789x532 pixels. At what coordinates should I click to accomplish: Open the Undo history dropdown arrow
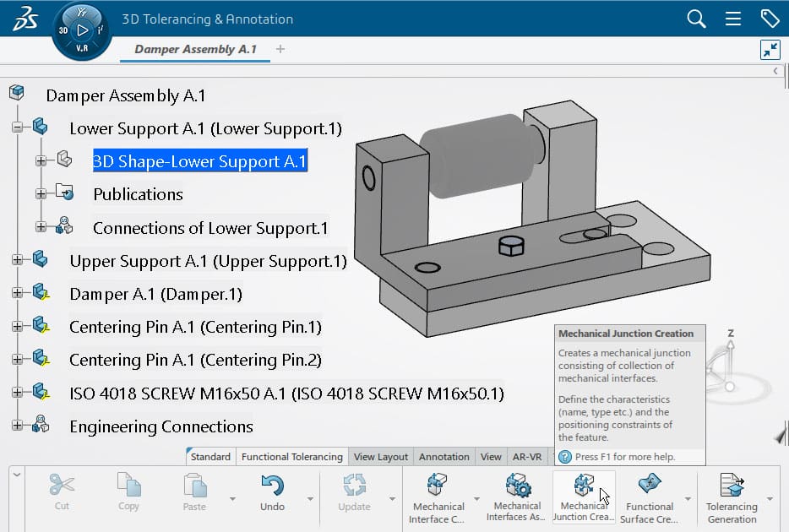(310, 499)
